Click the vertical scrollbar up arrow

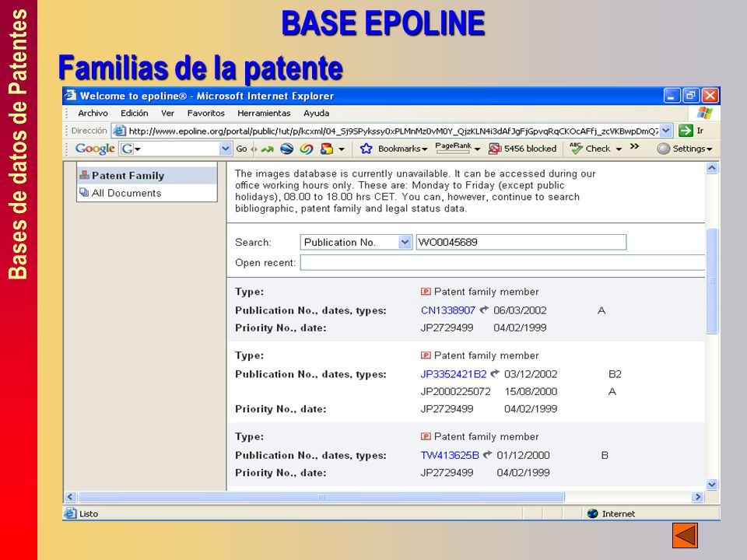pyautogui.click(x=712, y=168)
